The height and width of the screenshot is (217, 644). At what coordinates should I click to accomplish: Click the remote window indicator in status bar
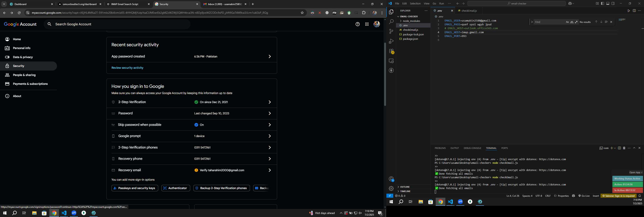[x=389, y=196]
